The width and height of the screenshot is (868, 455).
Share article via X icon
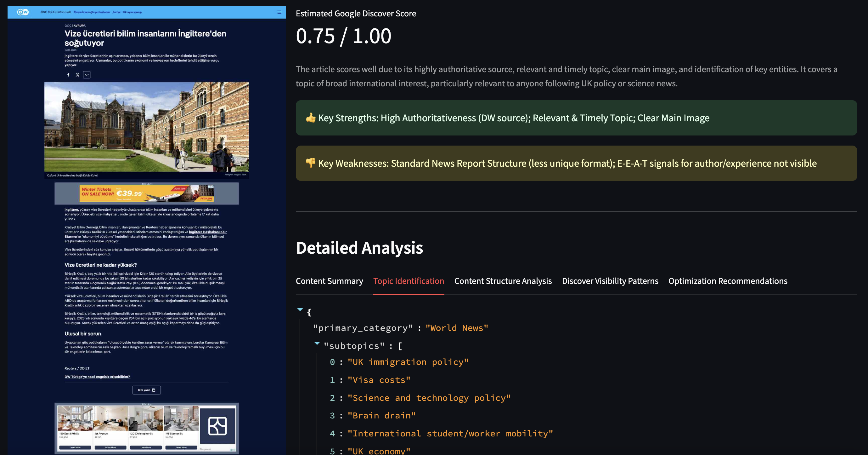click(77, 75)
